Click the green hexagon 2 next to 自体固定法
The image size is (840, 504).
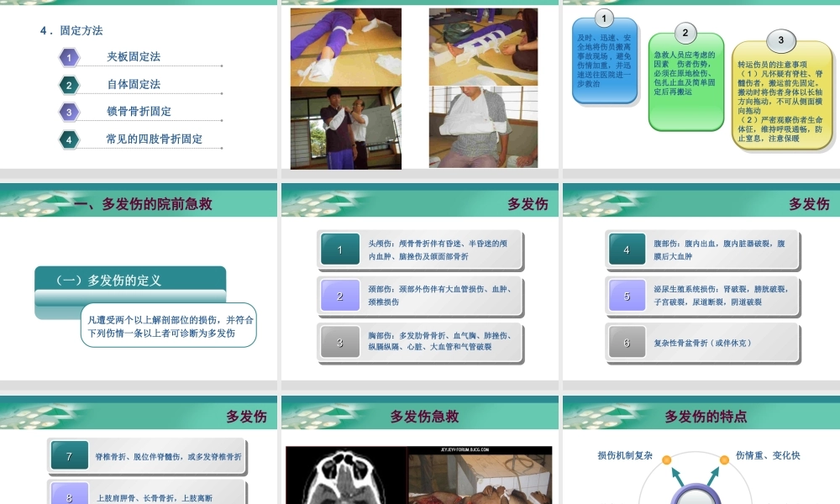(69, 85)
